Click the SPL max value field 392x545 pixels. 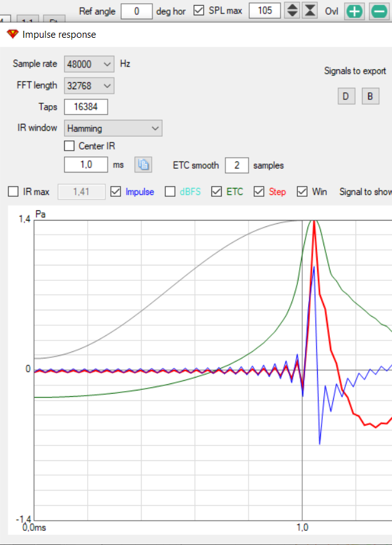click(x=265, y=10)
